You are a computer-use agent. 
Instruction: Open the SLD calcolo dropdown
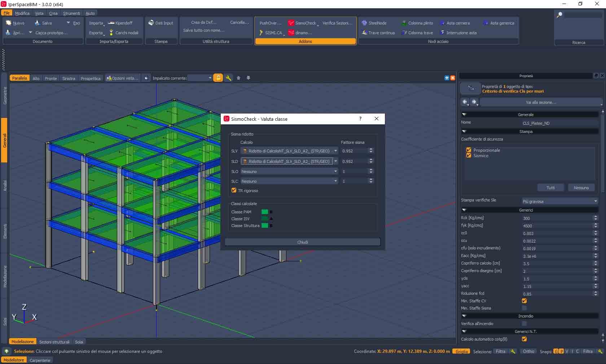click(289, 161)
